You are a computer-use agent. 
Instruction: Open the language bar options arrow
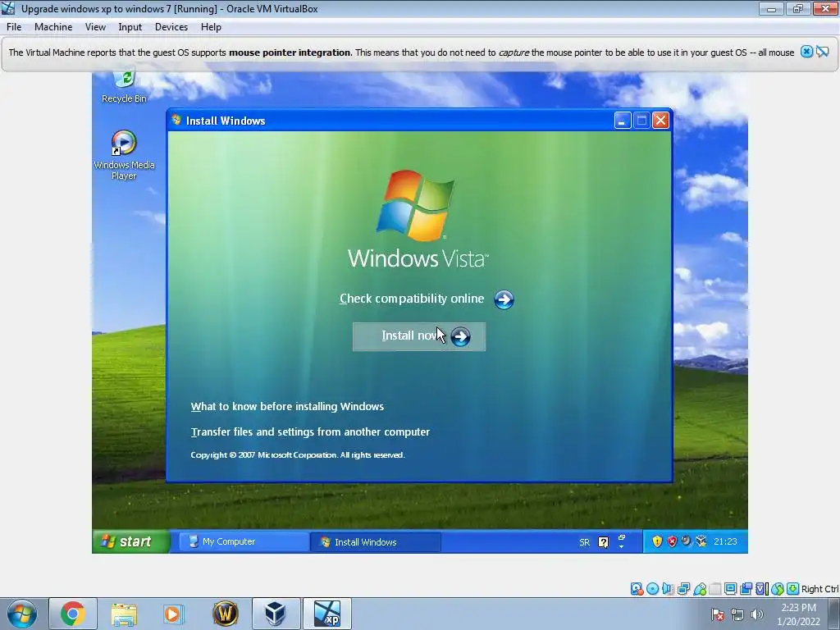coord(622,546)
